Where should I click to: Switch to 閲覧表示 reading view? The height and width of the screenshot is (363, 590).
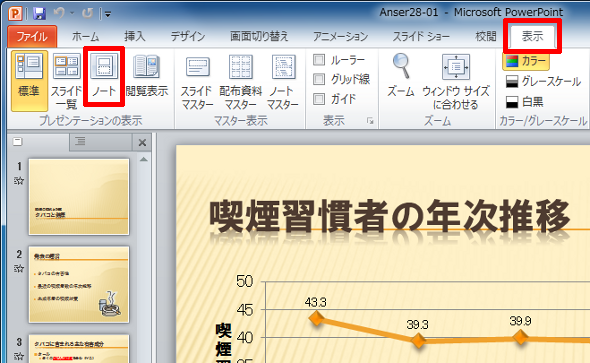pyautogui.click(x=147, y=76)
